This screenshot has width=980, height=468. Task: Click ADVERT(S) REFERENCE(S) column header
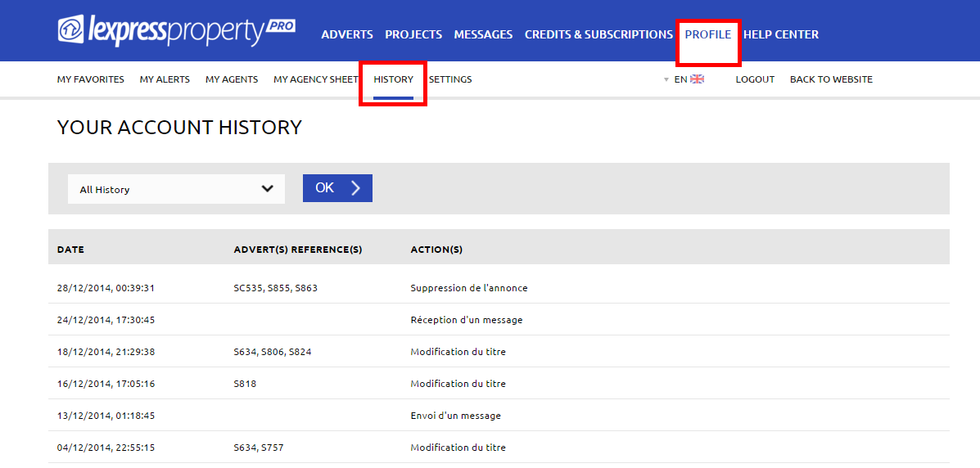tap(298, 250)
